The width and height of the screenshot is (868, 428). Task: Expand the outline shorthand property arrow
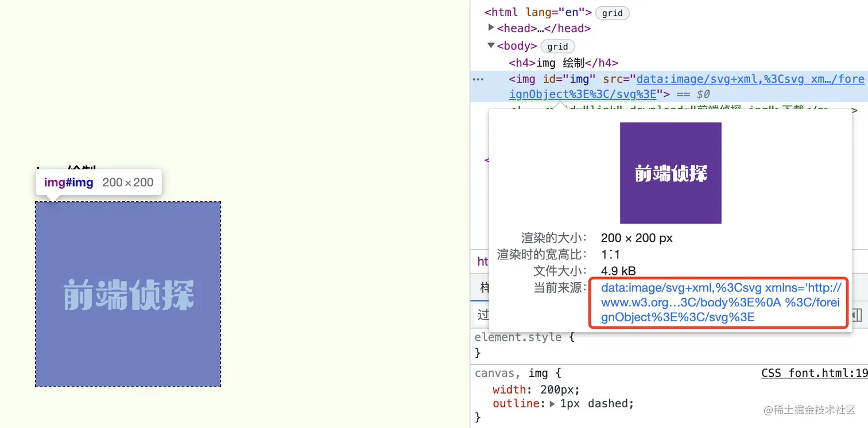pyautogui.click(x=552, y=403)
